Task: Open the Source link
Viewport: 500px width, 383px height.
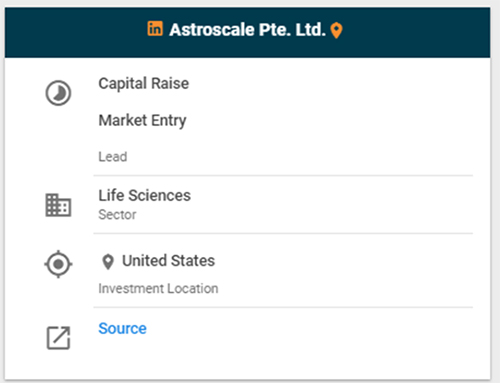Action: (122, 328)
